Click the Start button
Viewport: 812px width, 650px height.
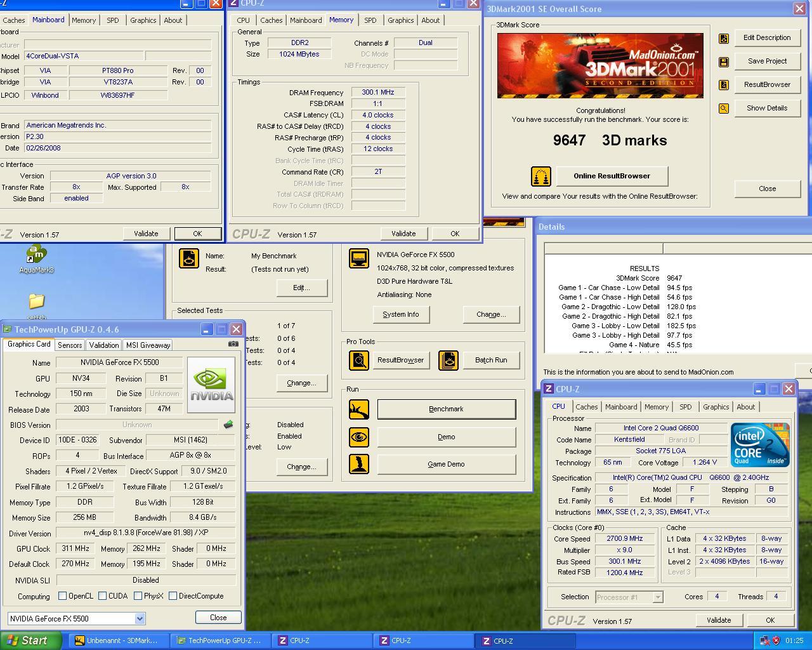click(31, 640)
